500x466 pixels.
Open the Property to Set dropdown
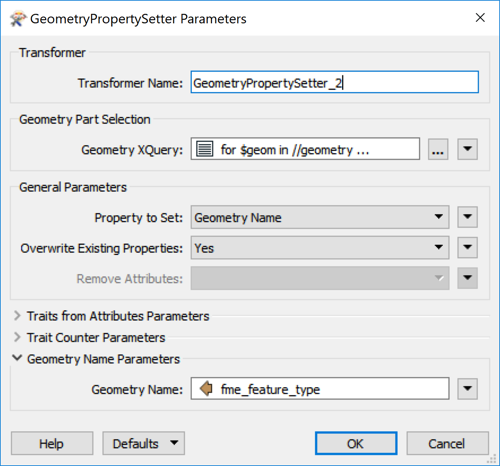coord(320,217)
